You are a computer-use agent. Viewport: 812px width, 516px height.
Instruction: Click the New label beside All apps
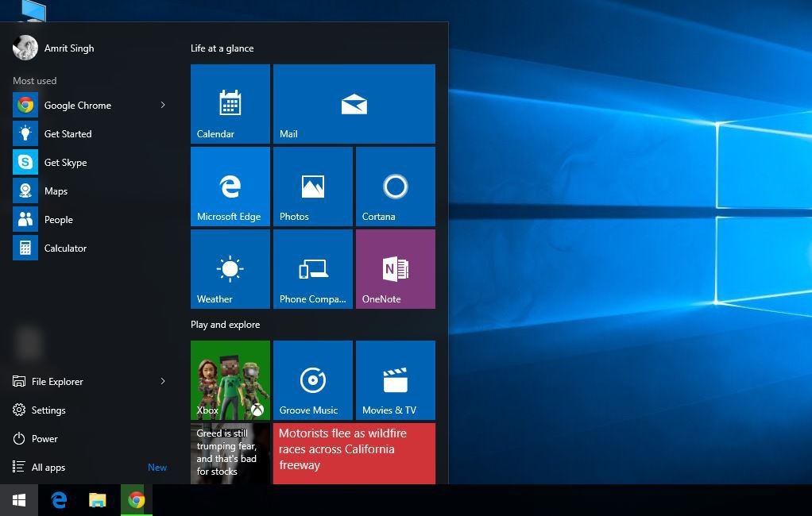157,468
